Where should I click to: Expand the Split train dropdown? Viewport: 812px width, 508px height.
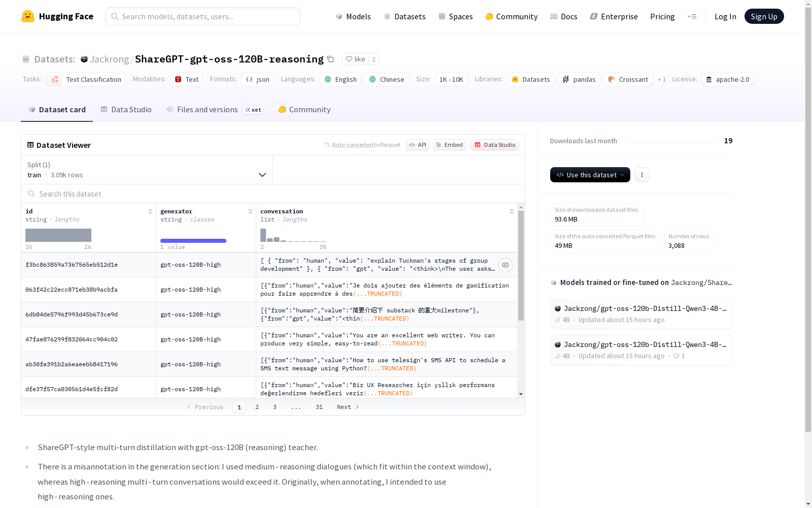[147, 170]
